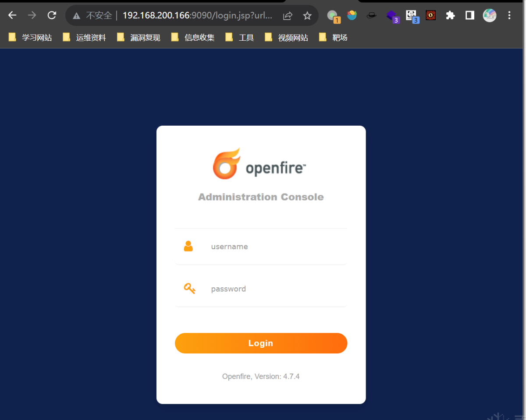Open the 信息收集 bookmark folder
The width and height of the screenshot is (526, 420).
[193, 38]
